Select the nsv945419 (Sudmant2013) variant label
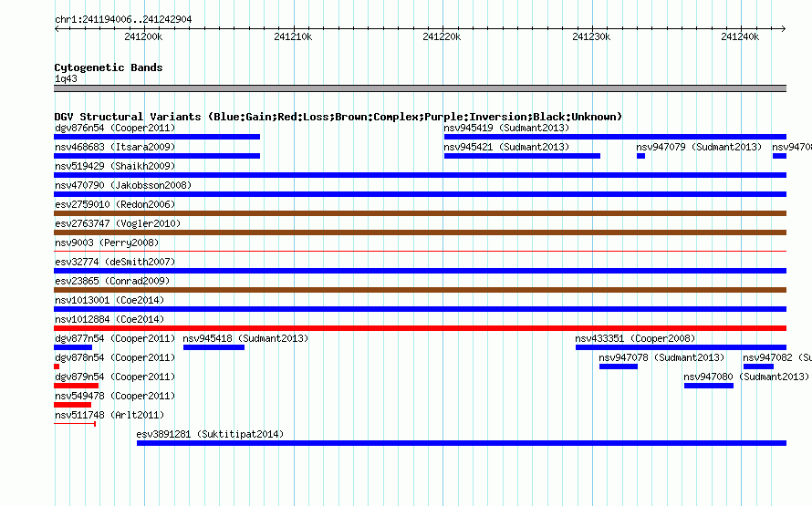The width and height of the screenshot is (812, 506). [x=506, y=128]
